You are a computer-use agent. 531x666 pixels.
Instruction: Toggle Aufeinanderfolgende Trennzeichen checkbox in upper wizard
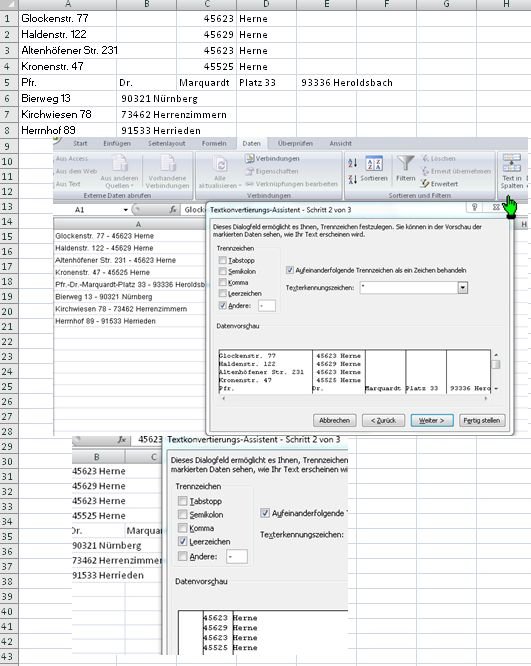tap(290, 270)
